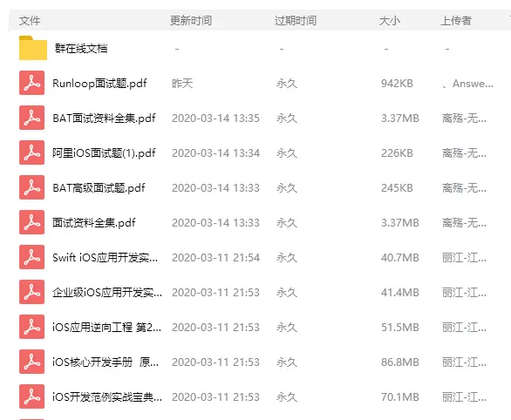Image resolution: width=511 pixels, height=420 pixels.
Task: Select file name Runloop面试题.pdf
Action: click(x=99, y=84)
